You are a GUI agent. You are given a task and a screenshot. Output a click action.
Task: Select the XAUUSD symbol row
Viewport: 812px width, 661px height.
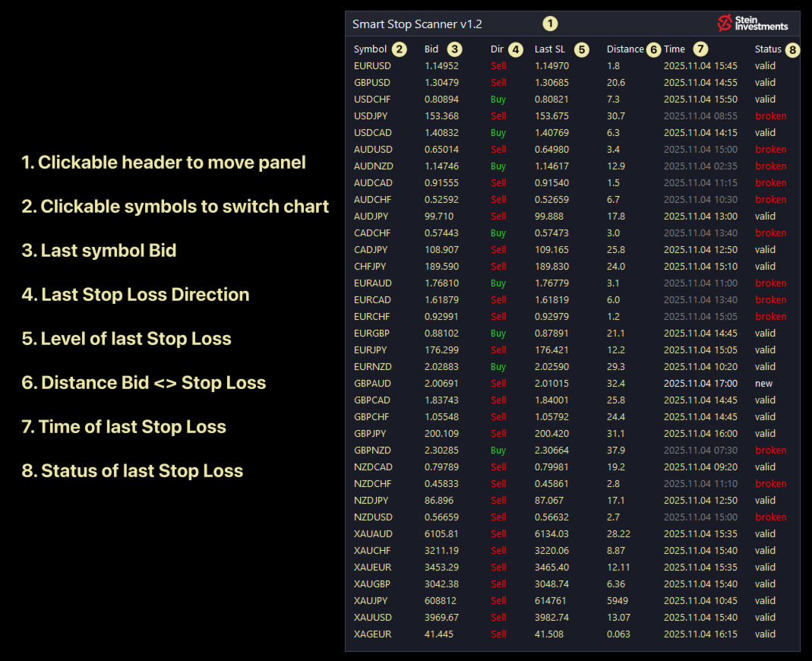(x=373, y=618)
